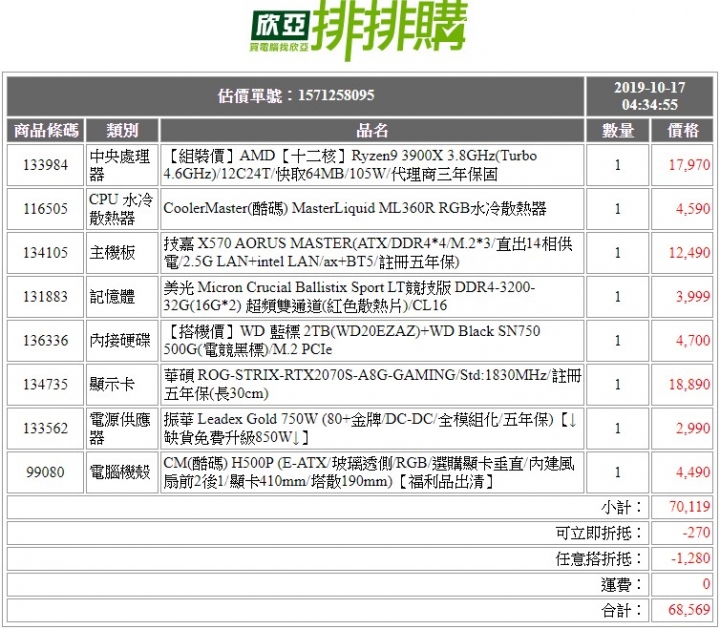Viewport: 720px width, 629px height.
Task: Click the 欣亞 排排購 logo
Action: tap(359, 30)
